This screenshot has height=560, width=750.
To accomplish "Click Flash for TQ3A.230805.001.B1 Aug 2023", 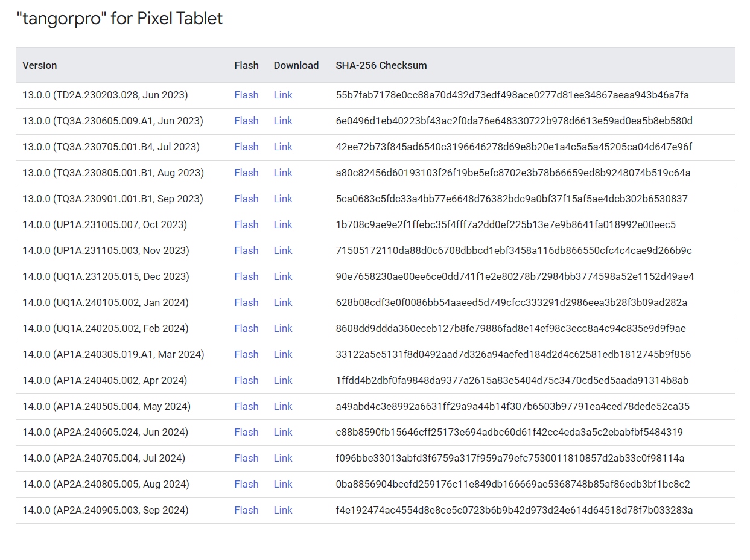I will 246,173.
